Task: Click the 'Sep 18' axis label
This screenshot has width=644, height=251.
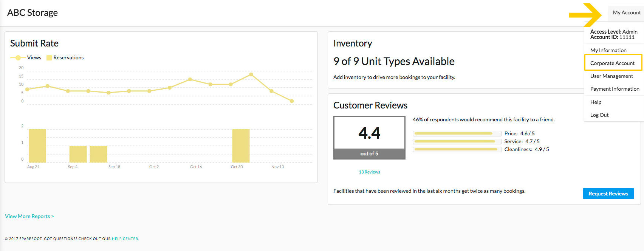Action: pyautogui.click(x=114, y=167)
